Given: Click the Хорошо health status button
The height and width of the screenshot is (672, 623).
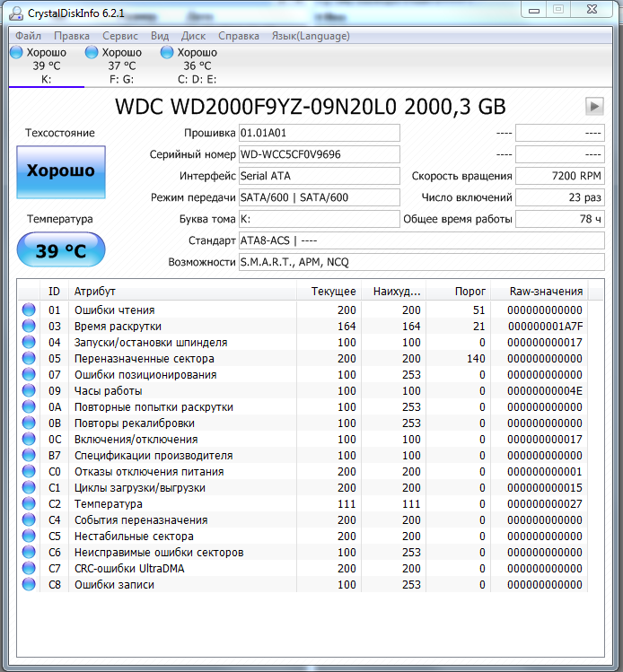Looking at the screenshot, I should pos(61,170).
